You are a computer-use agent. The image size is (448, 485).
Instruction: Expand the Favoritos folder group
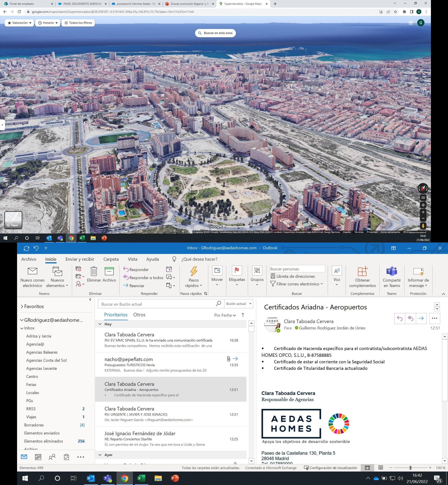(22, 306)
